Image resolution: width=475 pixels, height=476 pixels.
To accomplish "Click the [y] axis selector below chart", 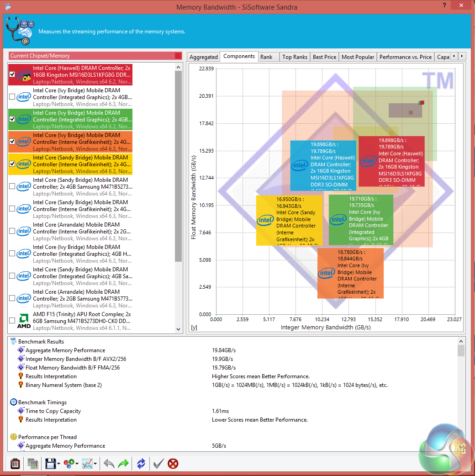I will tap(194, 328).
